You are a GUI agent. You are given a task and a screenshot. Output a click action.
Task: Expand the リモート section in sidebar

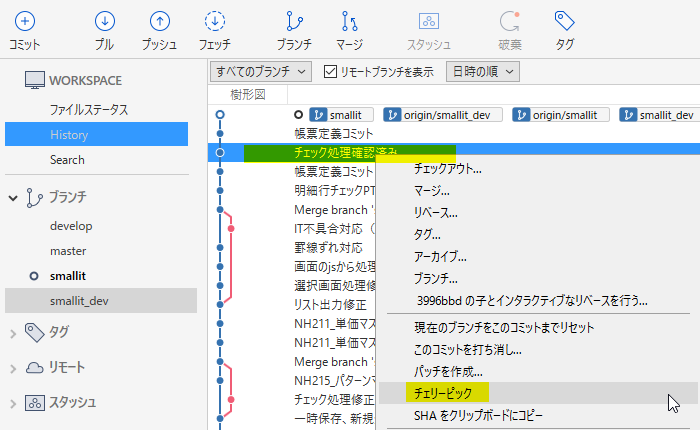tap(14, 367)
